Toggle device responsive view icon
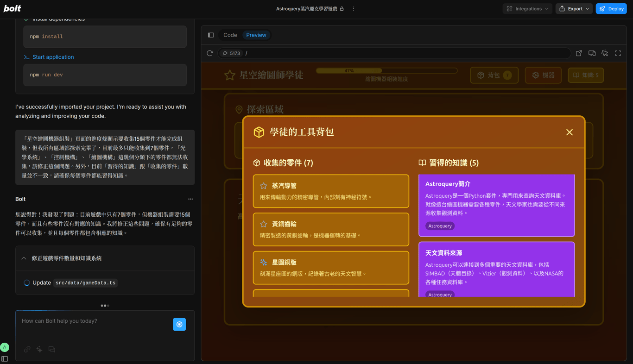 coord(592,53)
